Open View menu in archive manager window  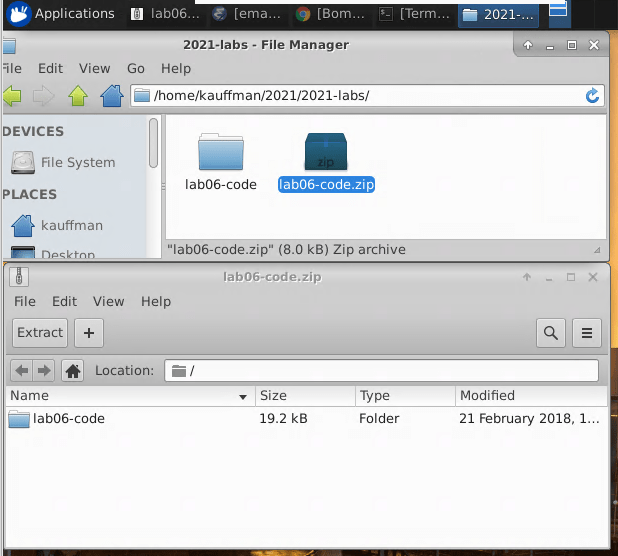[x=108, y=301]
